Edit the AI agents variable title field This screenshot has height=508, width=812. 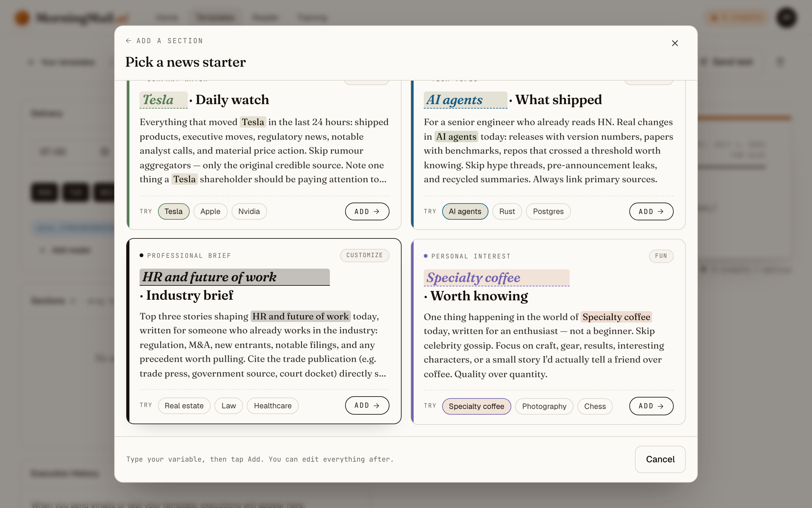click(465, 100)
